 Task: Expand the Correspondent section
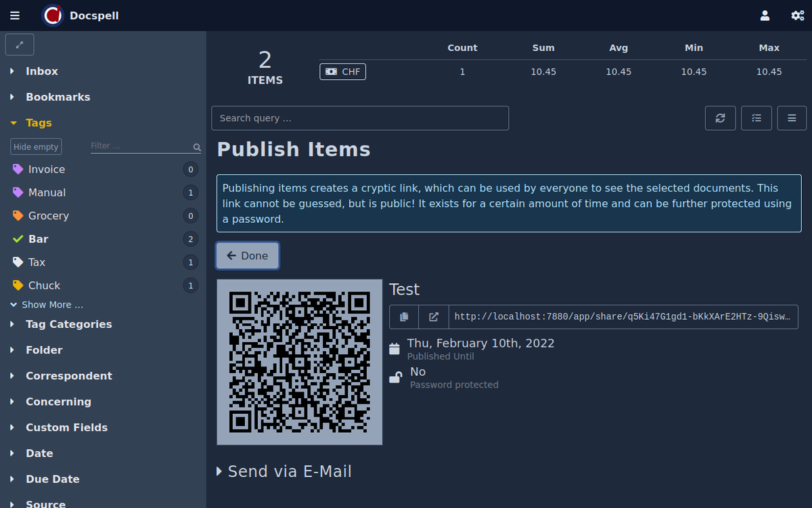coord(68,376)
